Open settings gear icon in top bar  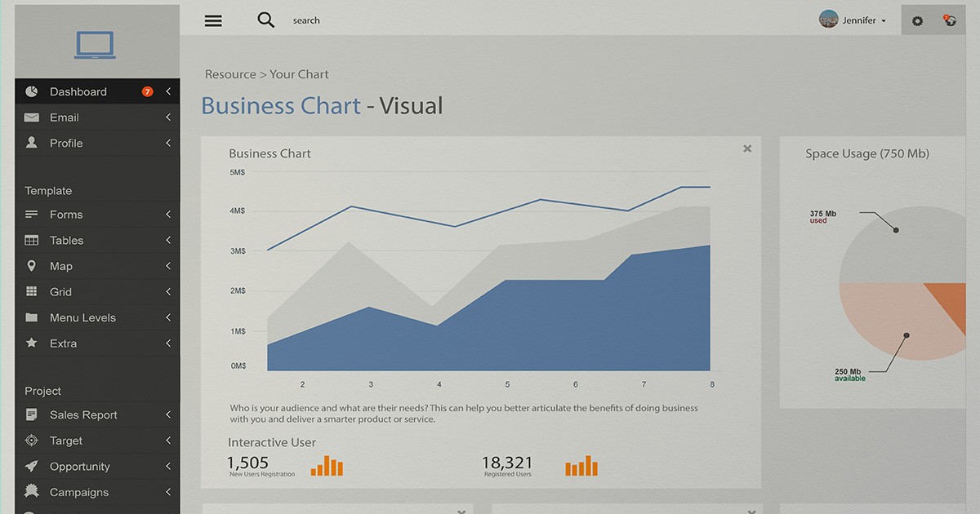click(917, 20)
